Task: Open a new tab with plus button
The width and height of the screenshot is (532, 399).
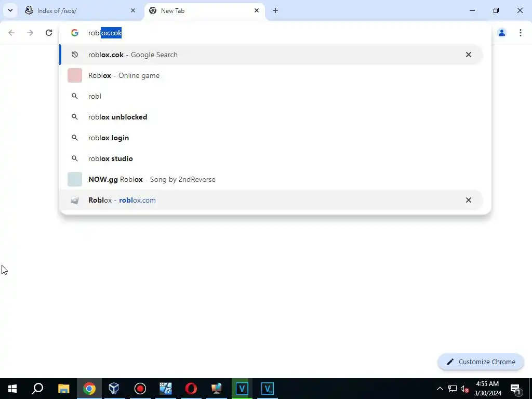Action: [275, 10]
